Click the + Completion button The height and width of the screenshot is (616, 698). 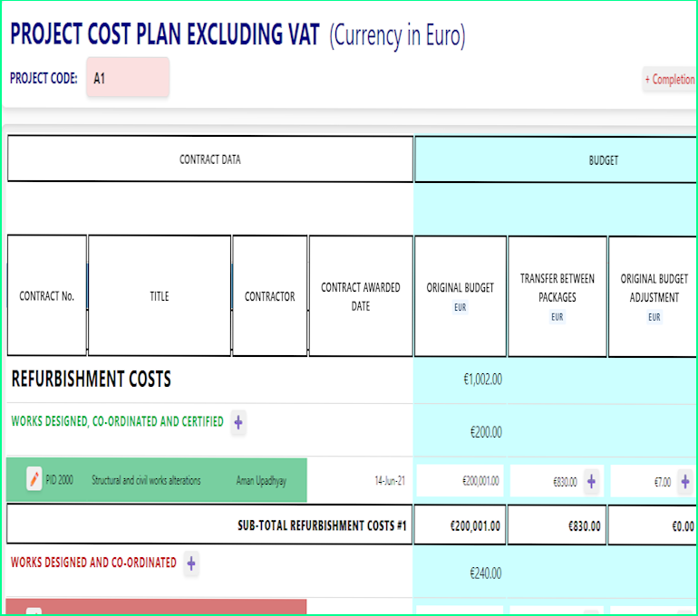click(669, 80)
